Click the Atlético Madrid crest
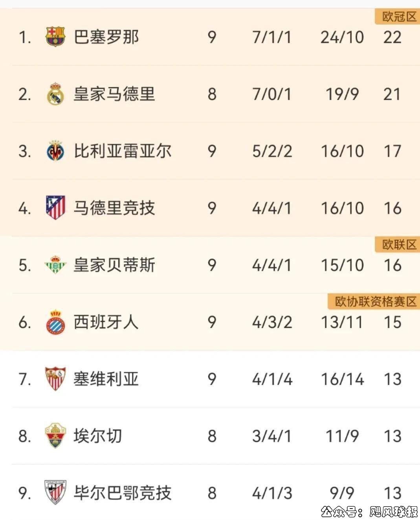This screenshot has width=420, height=520. click(55, 208)
